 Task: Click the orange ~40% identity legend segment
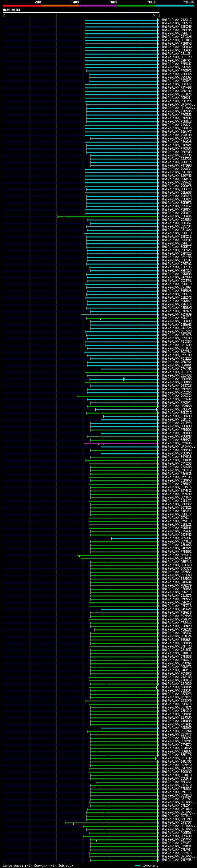(x=60, y=6)
